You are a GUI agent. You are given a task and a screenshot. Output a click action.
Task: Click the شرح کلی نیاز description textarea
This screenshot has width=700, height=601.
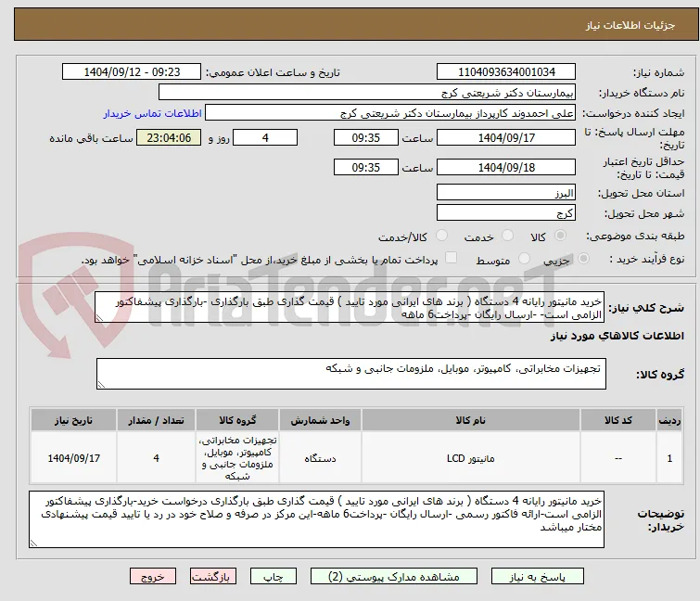pyautogui.click(x=350, y=307)
